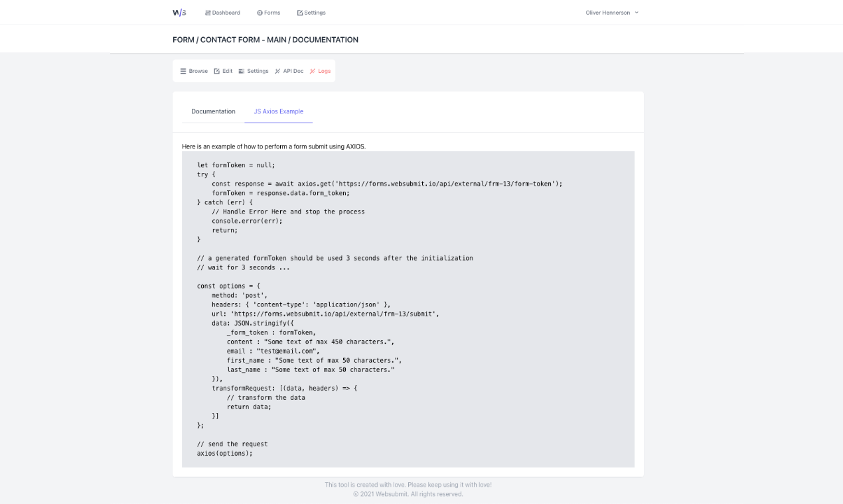The height and width of the screenshot is (504, 843).
Task: Select the Browse icon in the form toolbar
Action: click(184, 71)
